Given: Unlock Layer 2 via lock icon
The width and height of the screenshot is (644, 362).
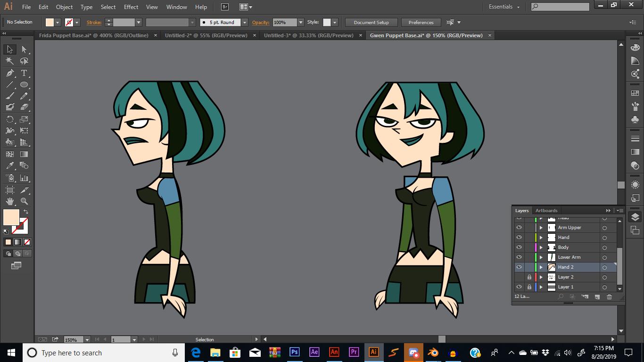Looking at the screenshot, I should pos(529,277).
